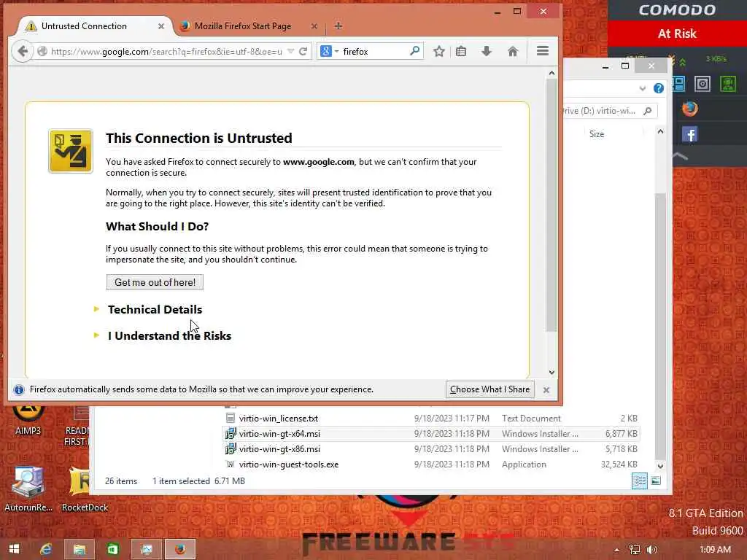The height and width of the screenshot is (560, 747).
Task: Open history dropdown in URL bar
Action: pyautogui.click(x=290, y=51)
